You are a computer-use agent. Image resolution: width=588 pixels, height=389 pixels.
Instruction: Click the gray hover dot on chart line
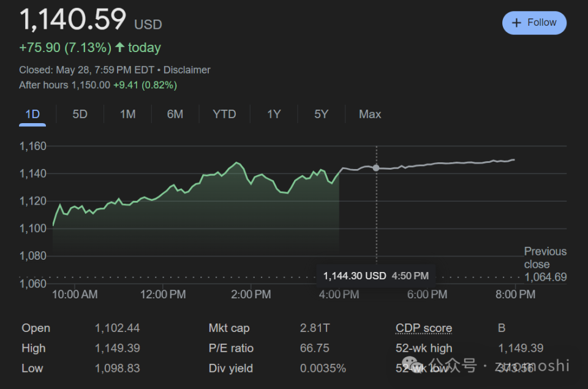click(376, 168)
